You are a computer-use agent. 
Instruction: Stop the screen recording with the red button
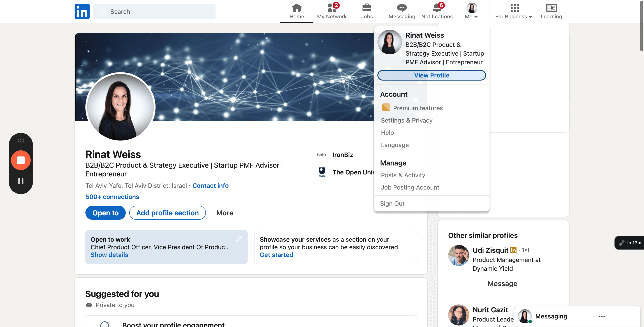coord(21,160)
